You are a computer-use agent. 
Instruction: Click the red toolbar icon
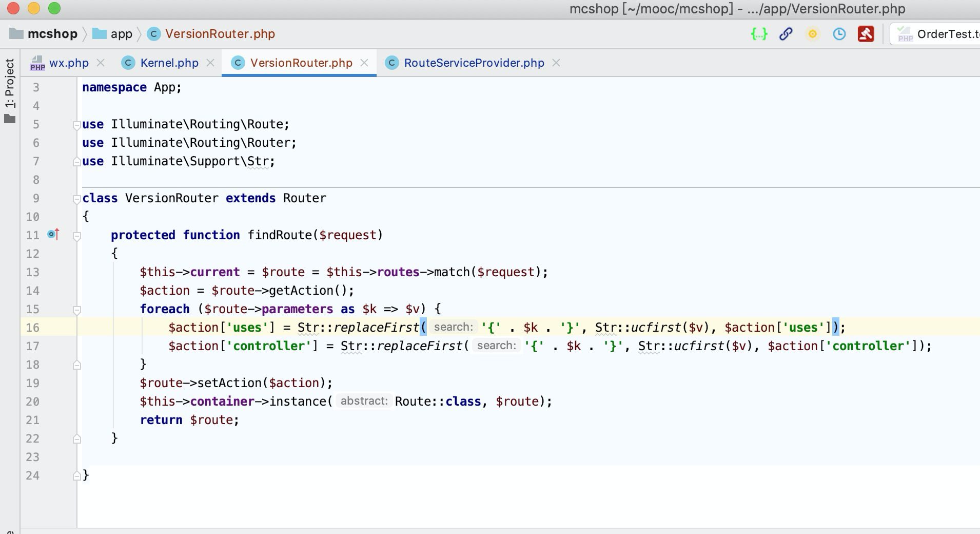click(866, 34)
